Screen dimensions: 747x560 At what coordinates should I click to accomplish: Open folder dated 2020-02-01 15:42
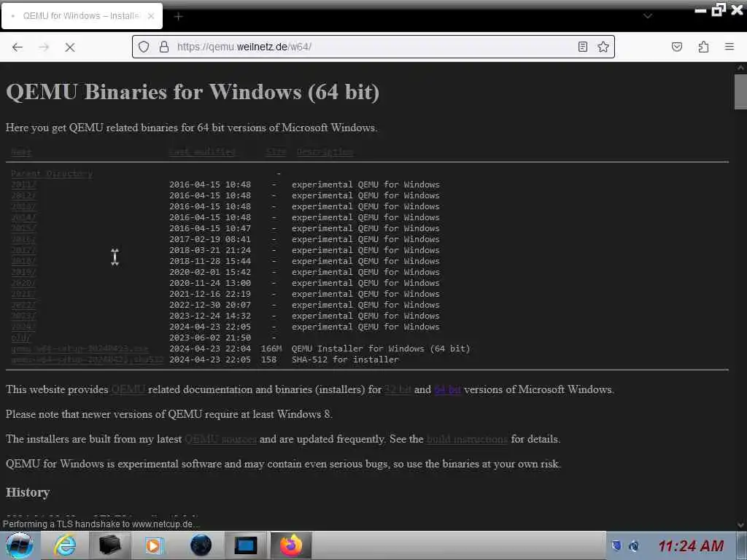23,273
